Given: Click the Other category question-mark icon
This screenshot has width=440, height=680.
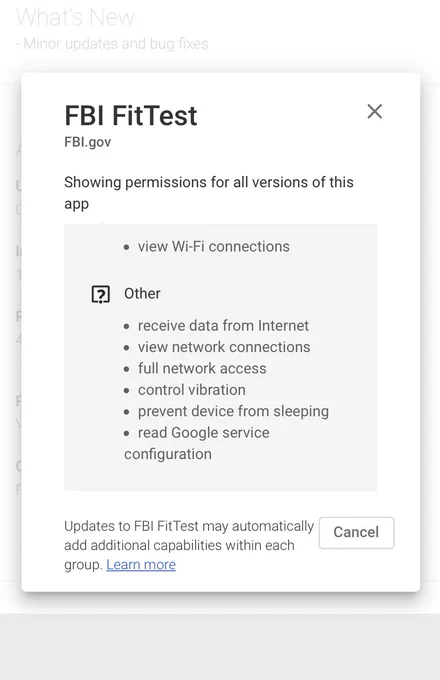Looking at the screenshot, I should 101,294.
